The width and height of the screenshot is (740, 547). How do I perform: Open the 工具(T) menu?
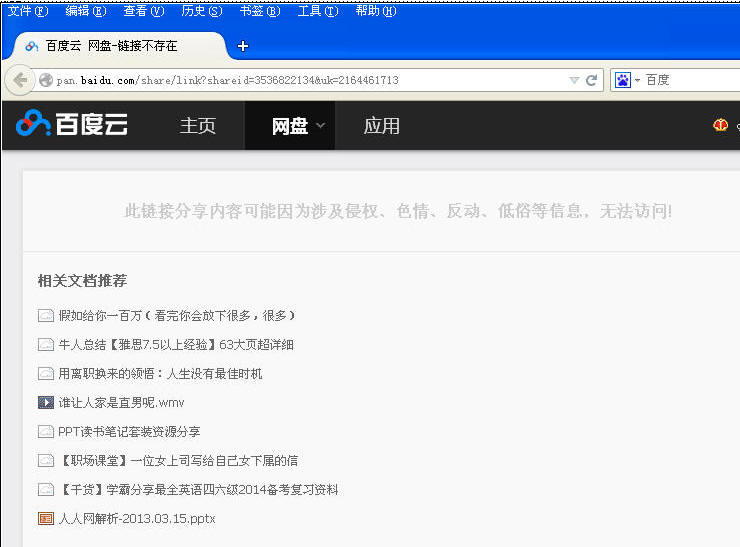click(318, 11)
